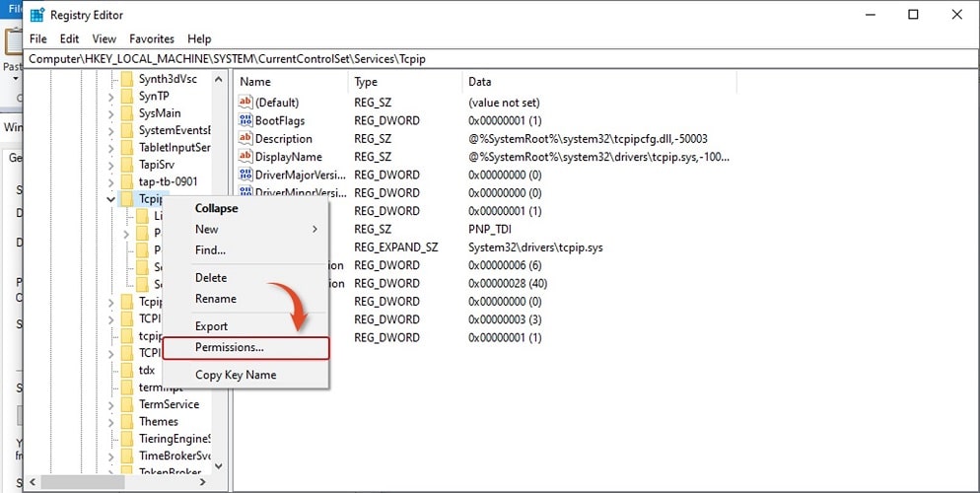980x493 pixels.
Task: Click the Tcpip folder icon
Action: [127, 199]
